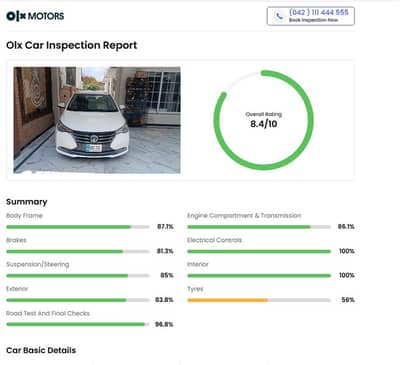
Task: Click the Brakes label
Action: pyautogui.click(x=16, y=240)
